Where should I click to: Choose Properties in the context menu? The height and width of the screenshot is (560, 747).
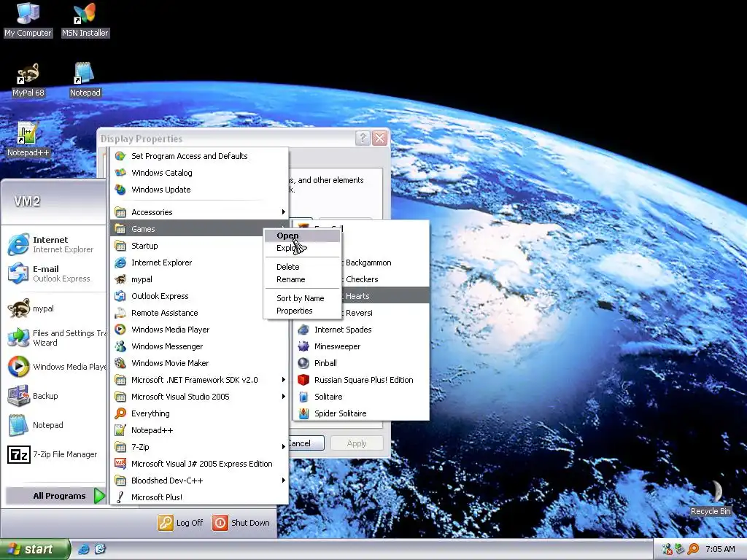[302, 311]
